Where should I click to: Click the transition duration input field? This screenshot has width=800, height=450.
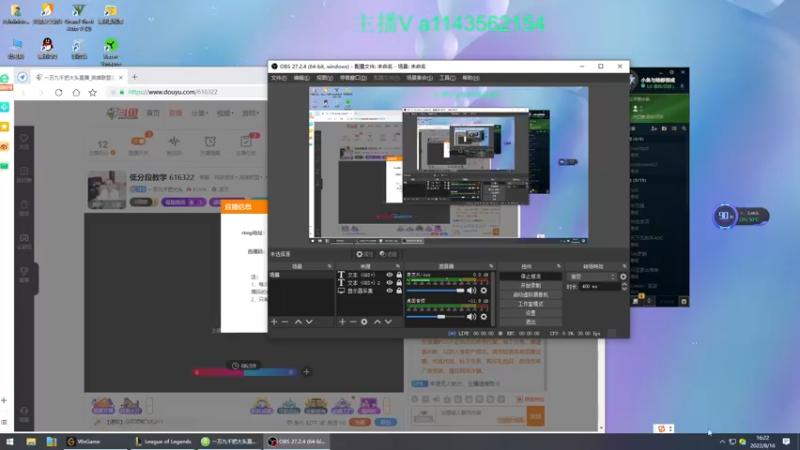600,287
